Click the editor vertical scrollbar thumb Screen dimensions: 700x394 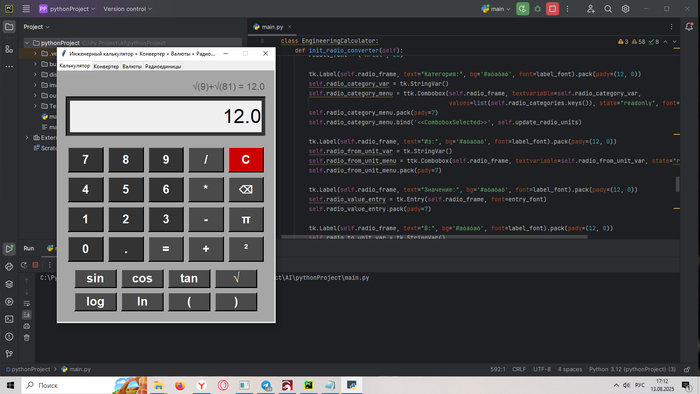point(677,184)
